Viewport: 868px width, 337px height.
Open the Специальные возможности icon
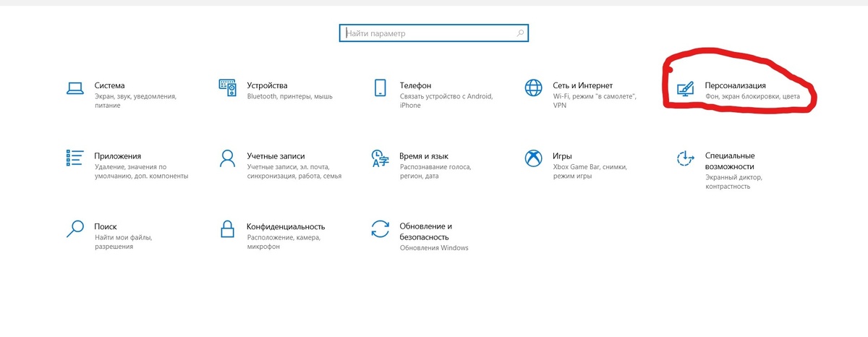tap(685, 158)
